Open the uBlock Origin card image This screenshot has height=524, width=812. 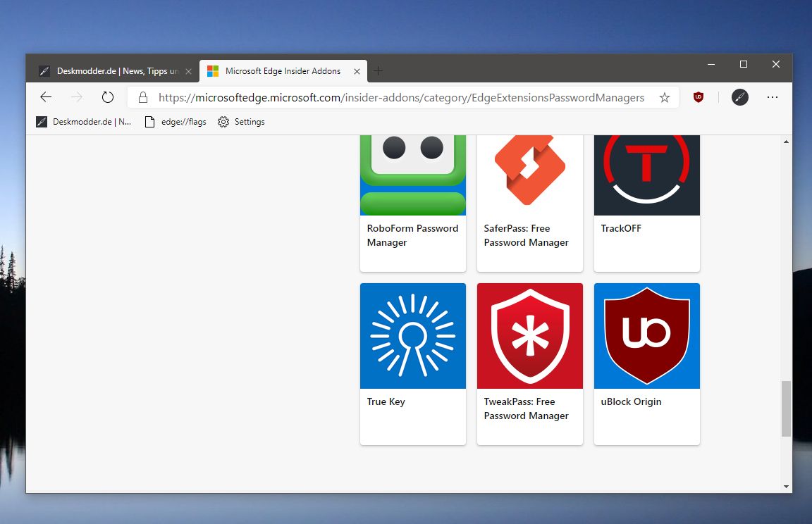(647, 336)
